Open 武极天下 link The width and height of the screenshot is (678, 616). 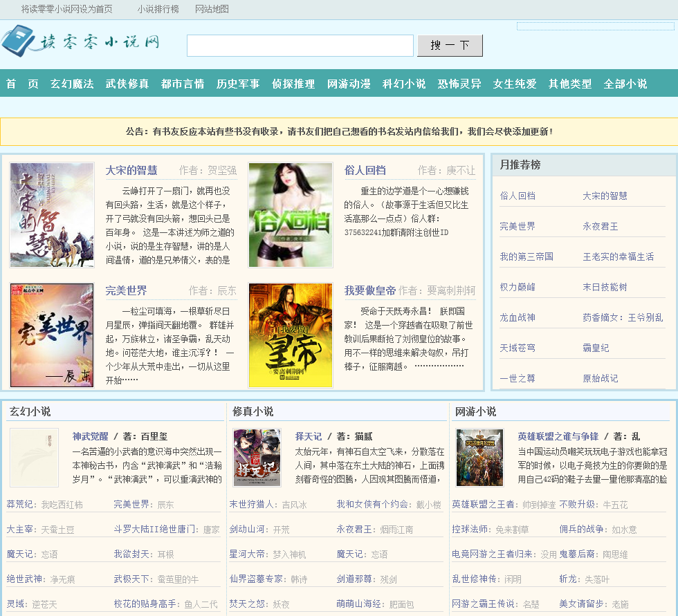(x=131, y=579)
